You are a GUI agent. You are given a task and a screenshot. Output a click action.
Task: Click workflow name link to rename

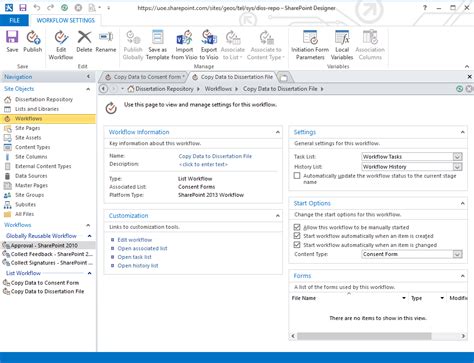point(215,156)
